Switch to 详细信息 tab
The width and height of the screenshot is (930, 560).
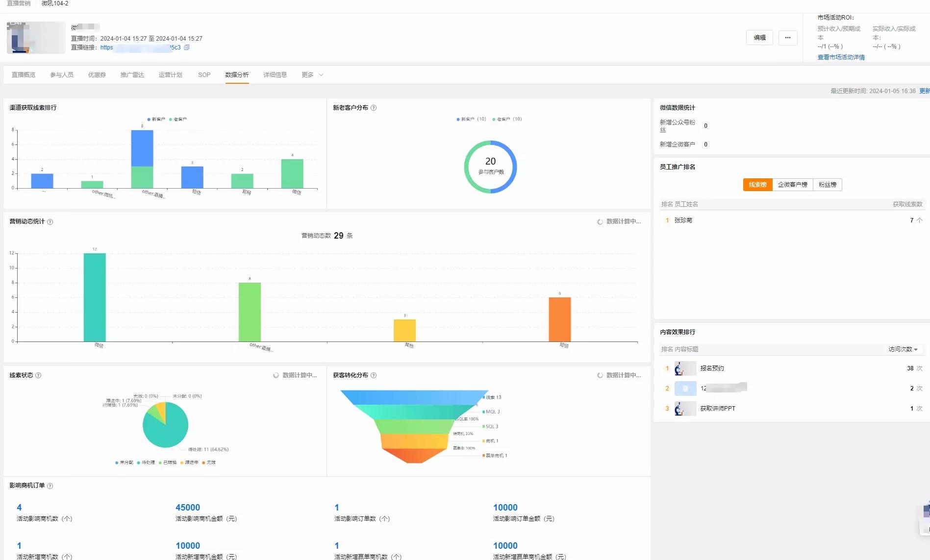275,75
